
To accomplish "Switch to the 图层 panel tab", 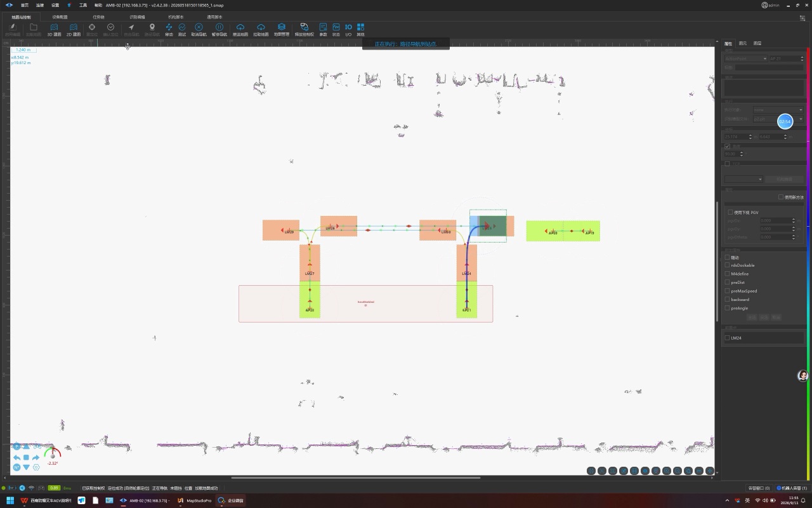I will click(757, 43).
